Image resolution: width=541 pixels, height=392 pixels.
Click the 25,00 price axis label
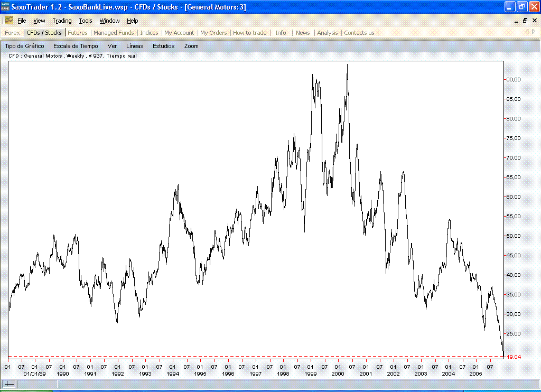click(513, 334)
